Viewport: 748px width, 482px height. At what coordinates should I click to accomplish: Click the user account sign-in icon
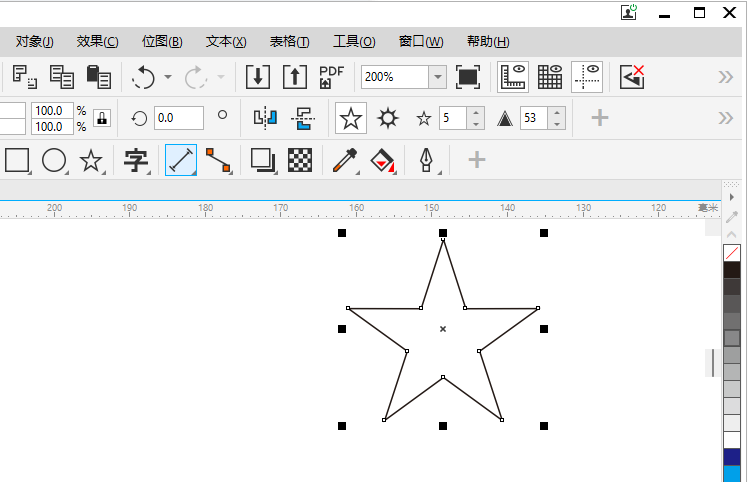[x=629, y=12]
